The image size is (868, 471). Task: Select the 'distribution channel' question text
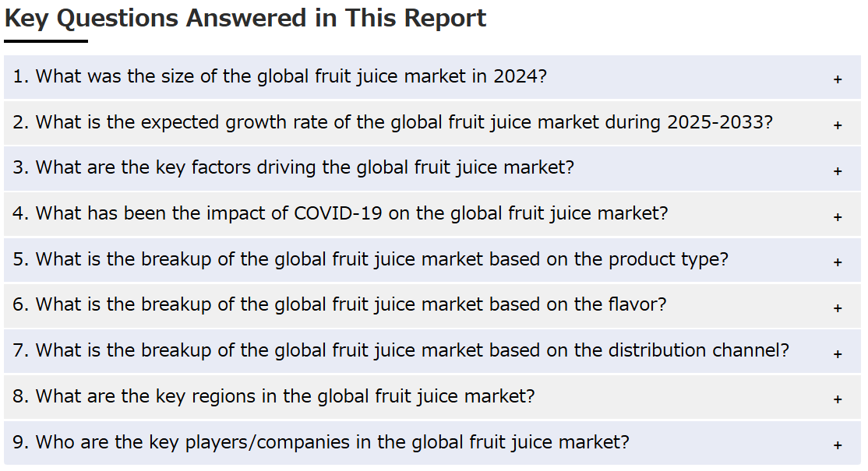coord(400,350)
